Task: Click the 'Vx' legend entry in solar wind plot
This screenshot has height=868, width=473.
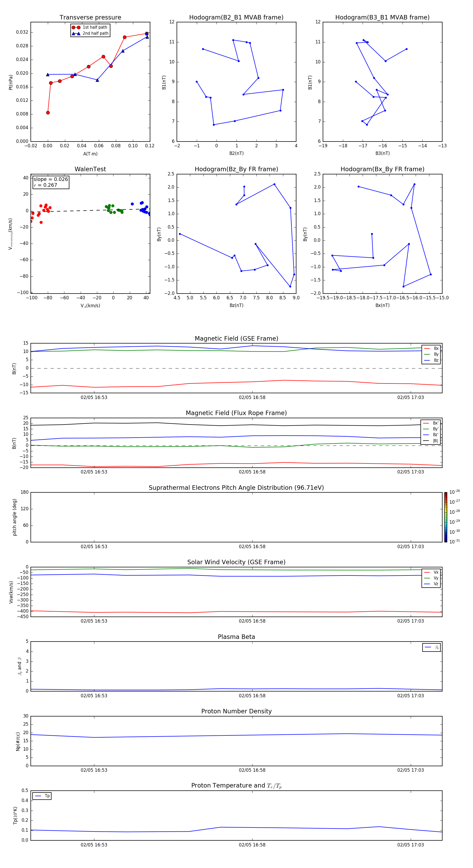Action: pyautogui.click(x=431, y=572)
